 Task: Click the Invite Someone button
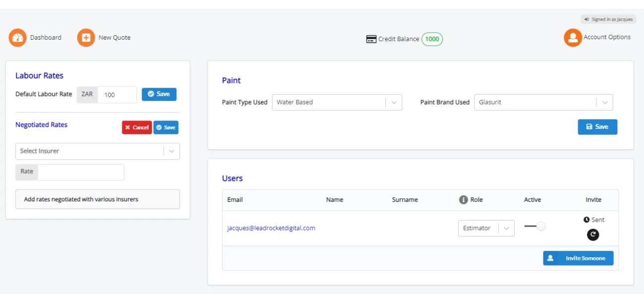click(578, 258)
